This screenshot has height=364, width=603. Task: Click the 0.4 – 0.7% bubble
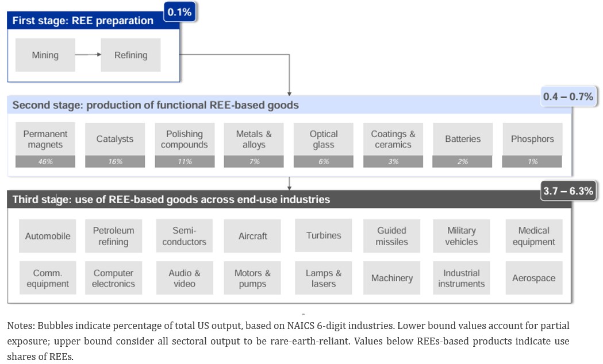pos(569,96)
